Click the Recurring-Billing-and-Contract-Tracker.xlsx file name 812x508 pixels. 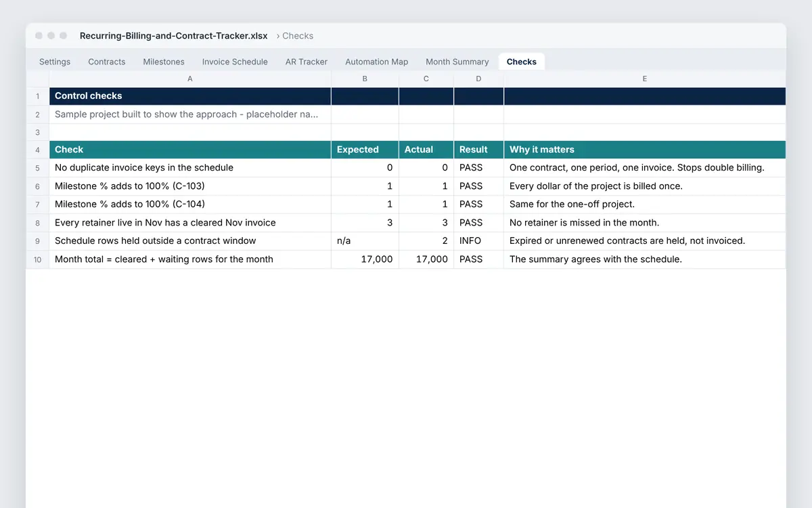click(x=174, y=36)
